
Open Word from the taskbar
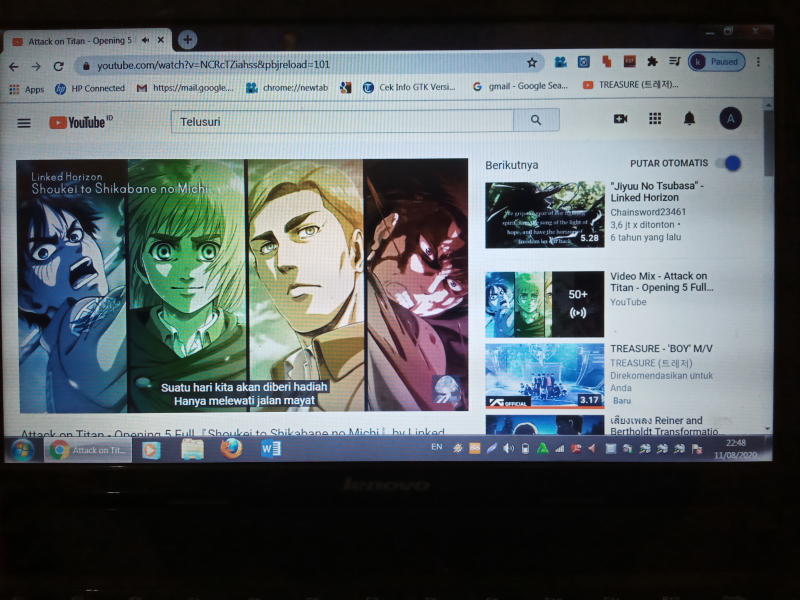click(x=270, y=449)
